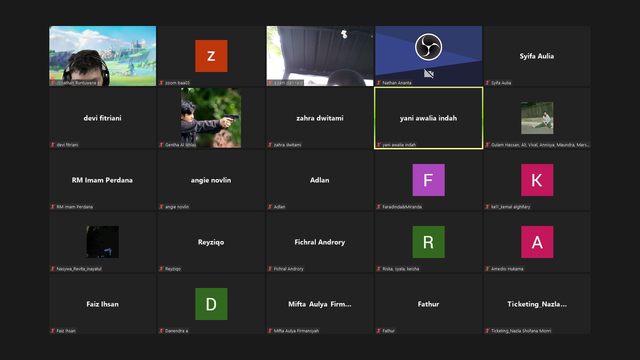
Task: Select large centered name RM Imam Perdana
Action: click(102, 180)
